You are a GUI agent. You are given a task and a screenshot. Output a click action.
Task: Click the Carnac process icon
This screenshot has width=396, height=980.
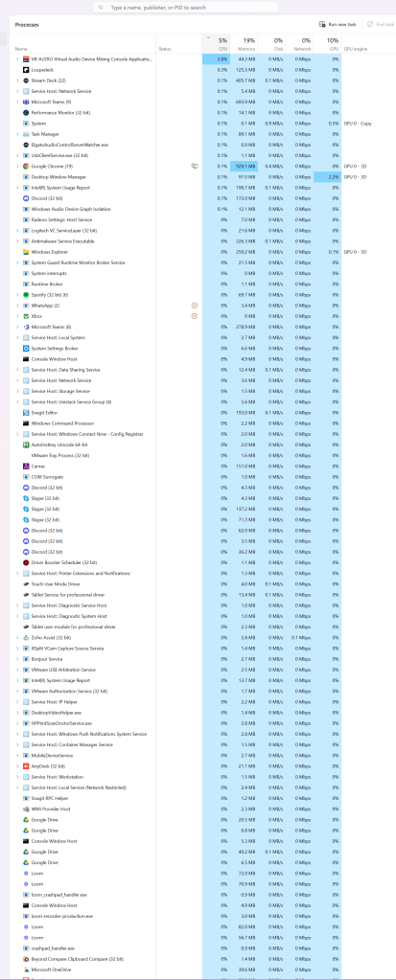26,467
